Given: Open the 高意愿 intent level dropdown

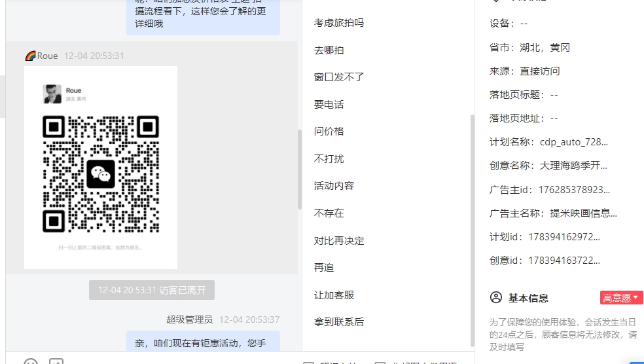Looking at the screenshot, I should tap(621, 298).
